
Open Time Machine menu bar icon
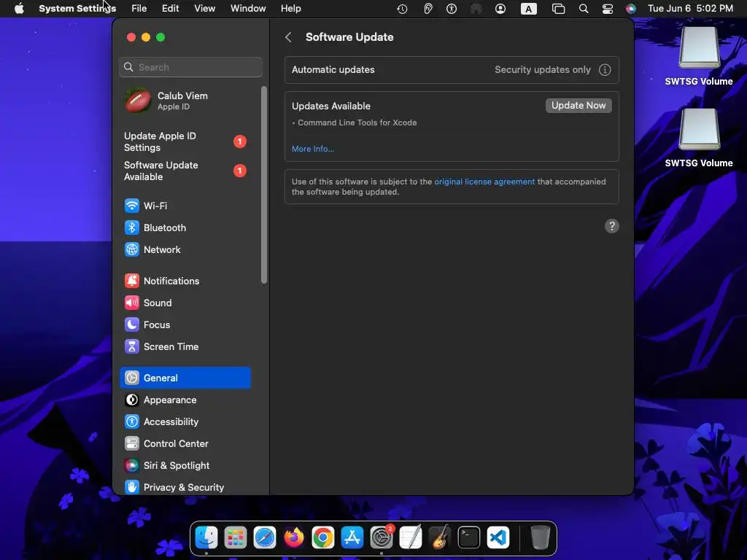[x=402, y=9]
